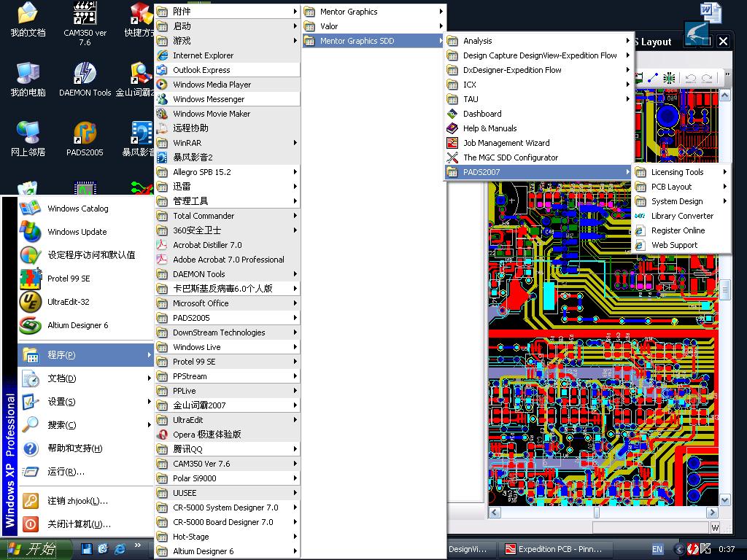The image size is (747, 560).
Task: Open 搜索(C) search menu
Action: pyautogui.click(x=85, y=425)
